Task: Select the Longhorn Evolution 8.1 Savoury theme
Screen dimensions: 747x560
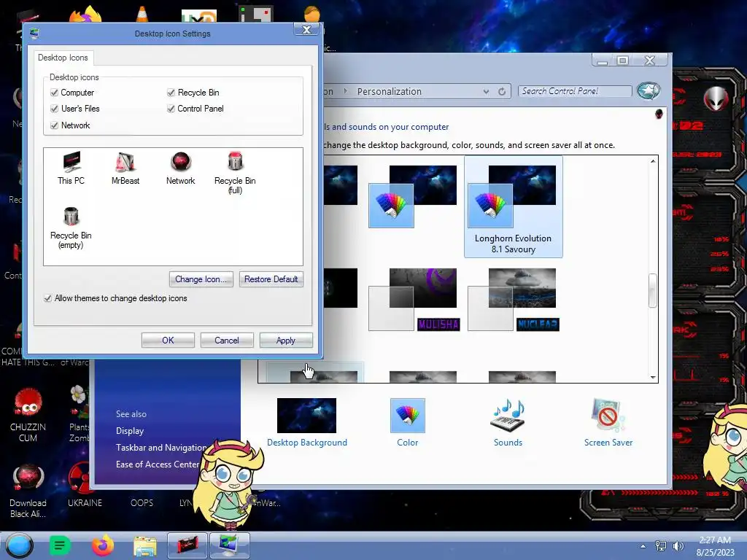Action: pos(513,206)
